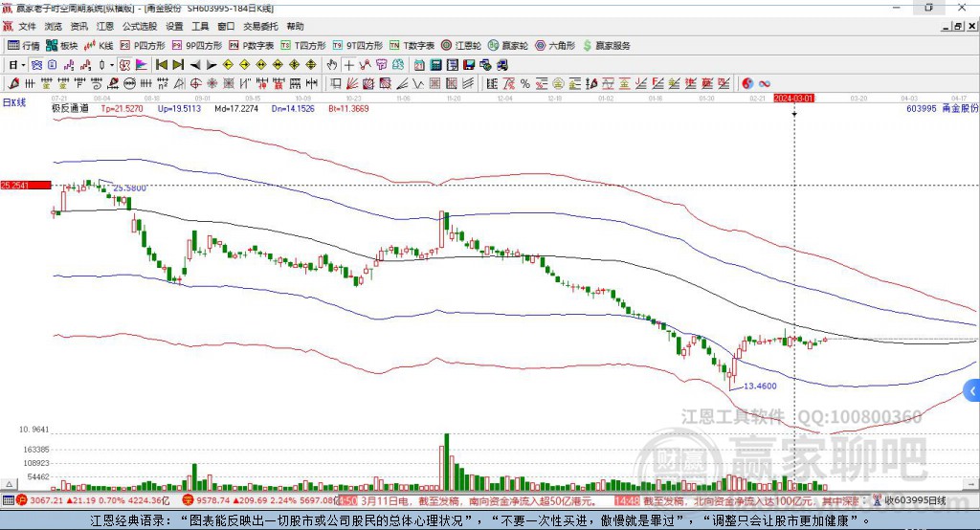This screenshot has height=530, width=980.
Task: Open the 交易委托 menu
Action: pos(260,26)
